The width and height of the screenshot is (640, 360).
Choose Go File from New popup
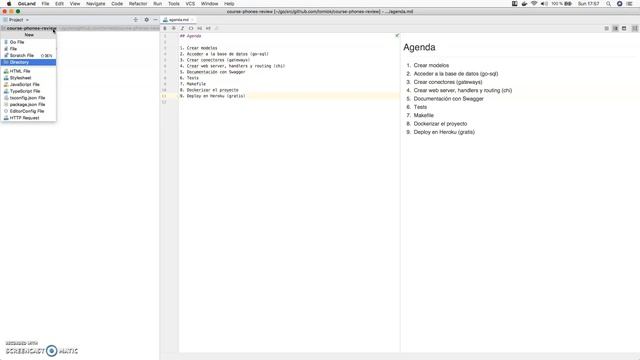(x=29, y=42)
